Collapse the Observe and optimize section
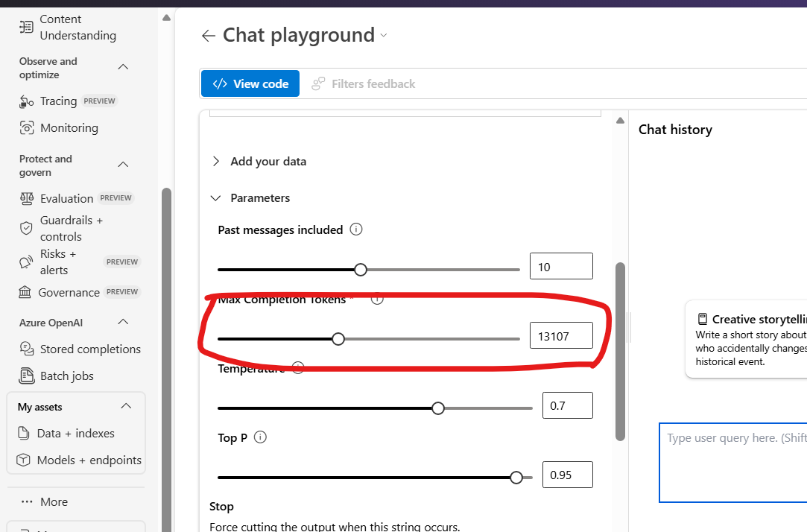The height and width of the screenshot is (532, 807). [123, 67]
